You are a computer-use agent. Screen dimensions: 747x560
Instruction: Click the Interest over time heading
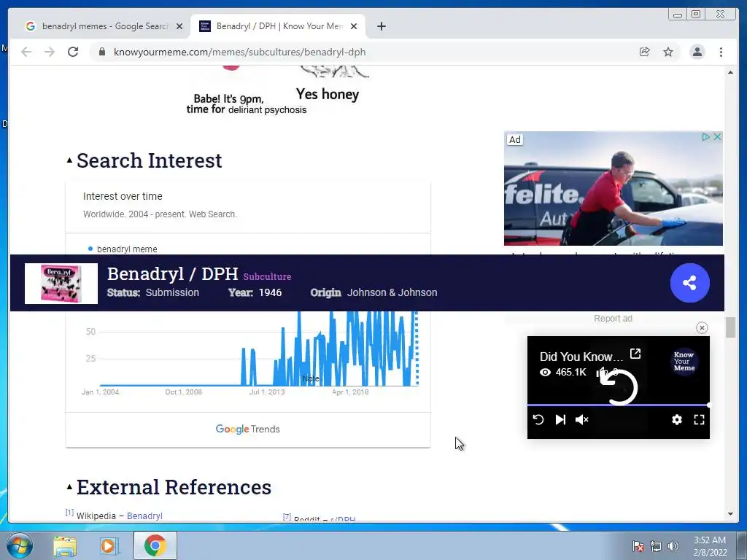(123, 196)
